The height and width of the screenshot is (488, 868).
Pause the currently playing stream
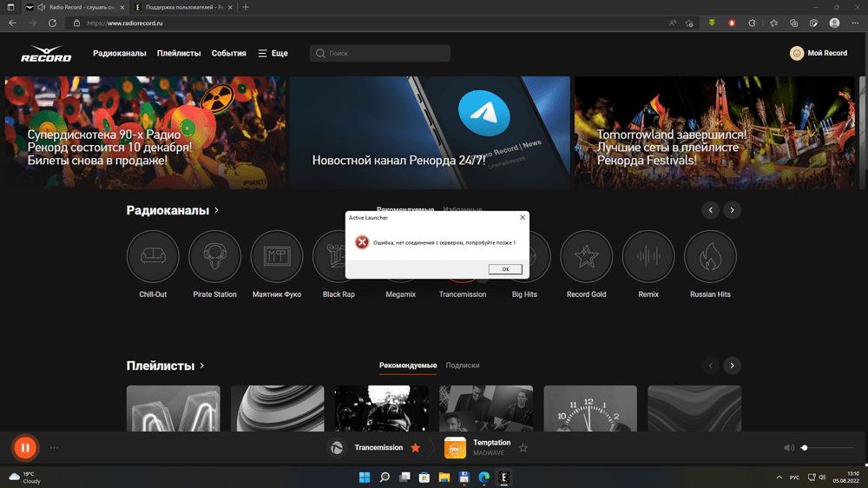coord(25,448)
